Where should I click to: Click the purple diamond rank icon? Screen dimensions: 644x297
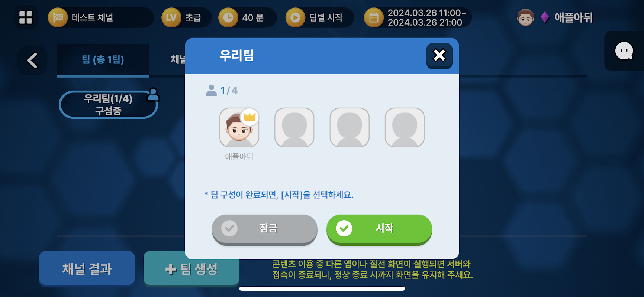[x=545, y=17]
